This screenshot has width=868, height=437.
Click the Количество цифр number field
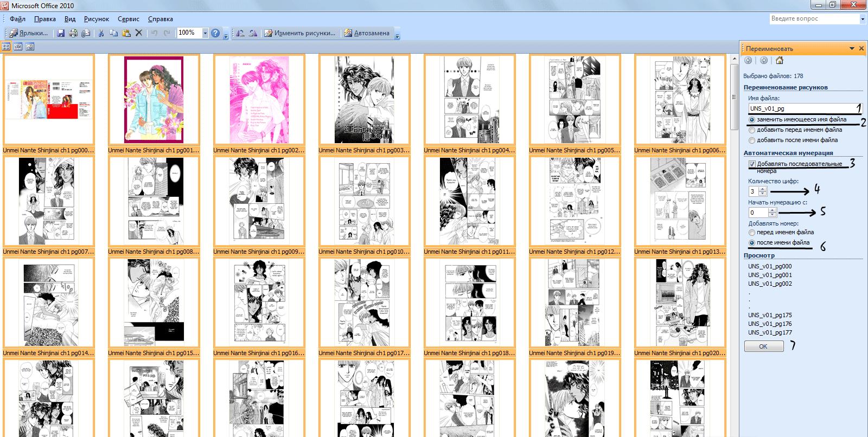(x=754, y=191)
